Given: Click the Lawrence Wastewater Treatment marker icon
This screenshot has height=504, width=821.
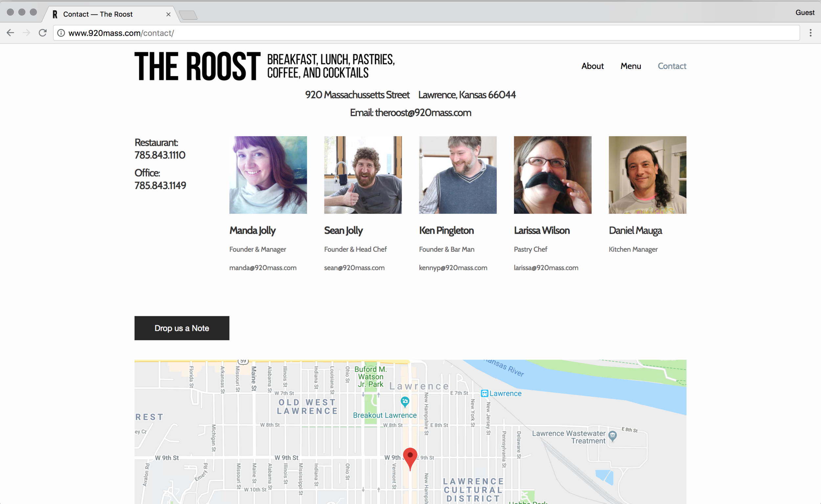Looking at the screenshot, I should tap(612, 436).
